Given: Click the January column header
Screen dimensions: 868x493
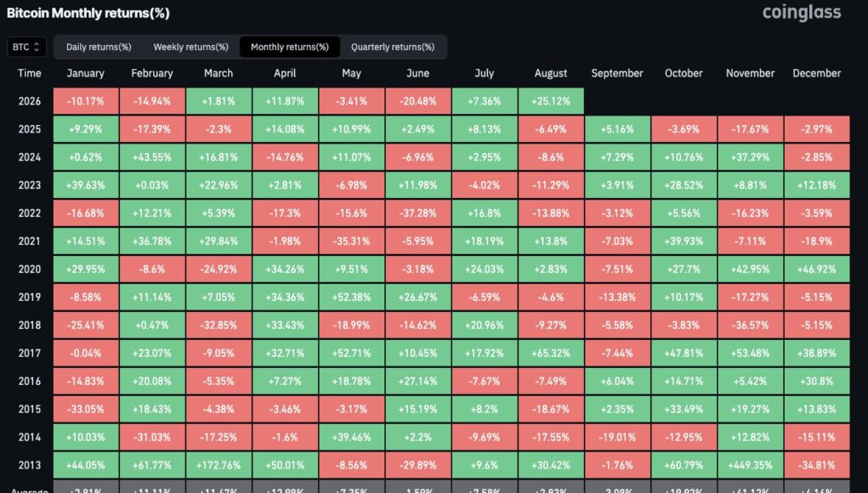Looking at the screenshot, I should 85,73.
